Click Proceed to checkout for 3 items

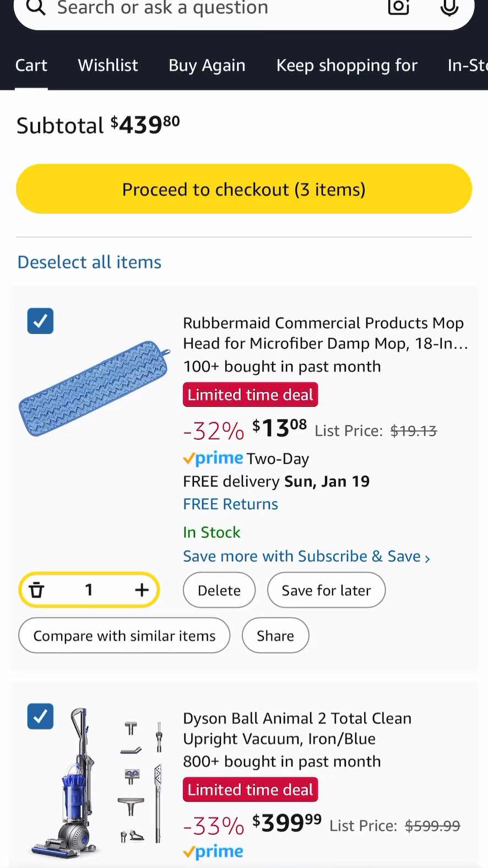point(244,189)
